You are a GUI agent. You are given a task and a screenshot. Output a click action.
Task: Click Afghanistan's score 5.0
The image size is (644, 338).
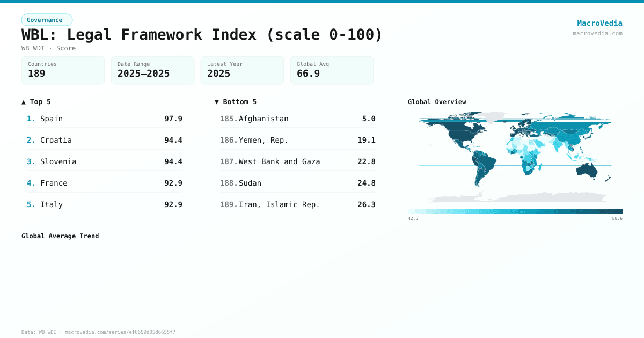[x=369, y=119]
